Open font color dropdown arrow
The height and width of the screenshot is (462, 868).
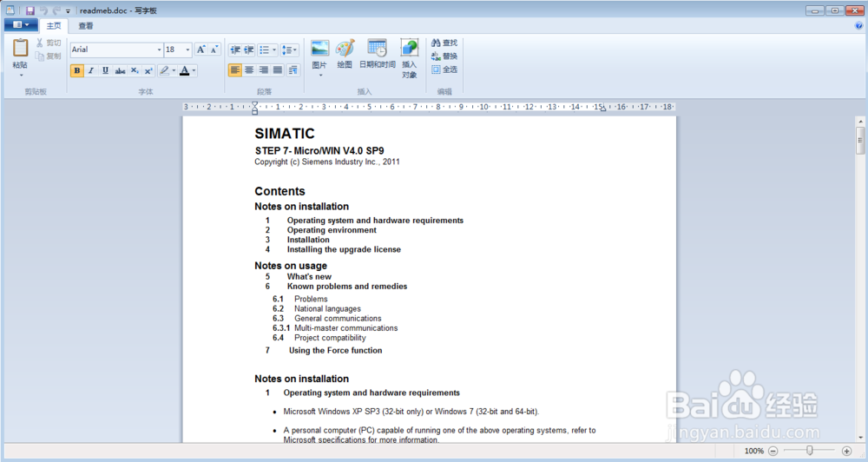(x=194, y=70)
